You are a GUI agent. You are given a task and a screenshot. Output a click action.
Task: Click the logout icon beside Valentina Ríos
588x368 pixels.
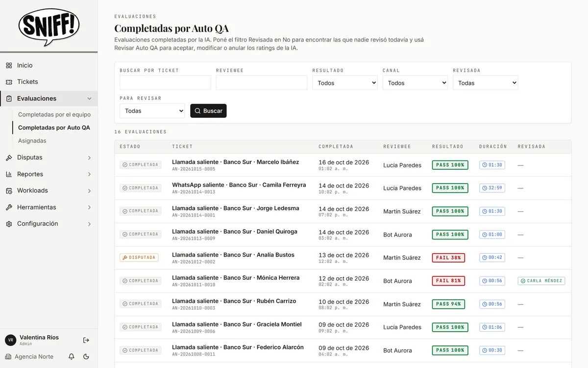pyautogui.click(x=86, y=340)
